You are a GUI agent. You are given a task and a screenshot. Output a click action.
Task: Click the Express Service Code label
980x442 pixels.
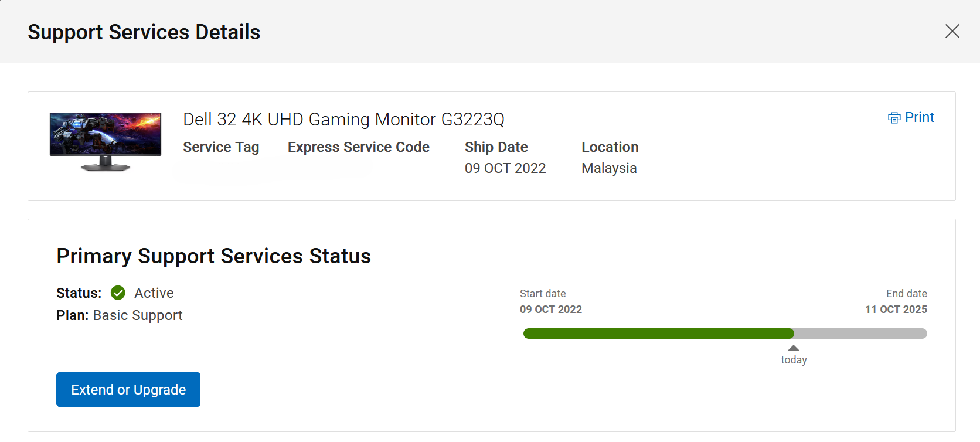coord(359,147)
